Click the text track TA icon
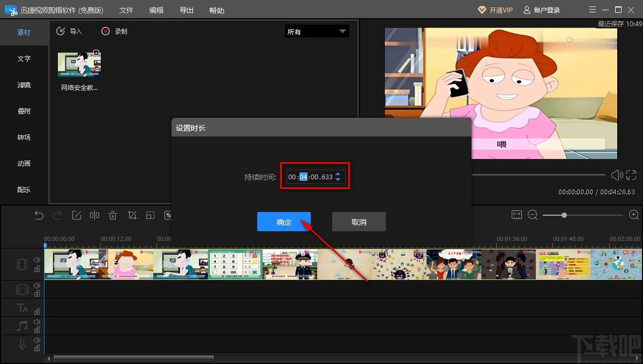The width and height of the screenshot is (643, 364). [22, 308]
